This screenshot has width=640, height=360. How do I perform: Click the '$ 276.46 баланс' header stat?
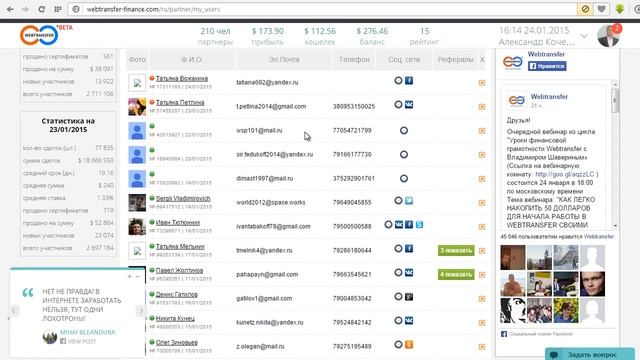point(372,36)
